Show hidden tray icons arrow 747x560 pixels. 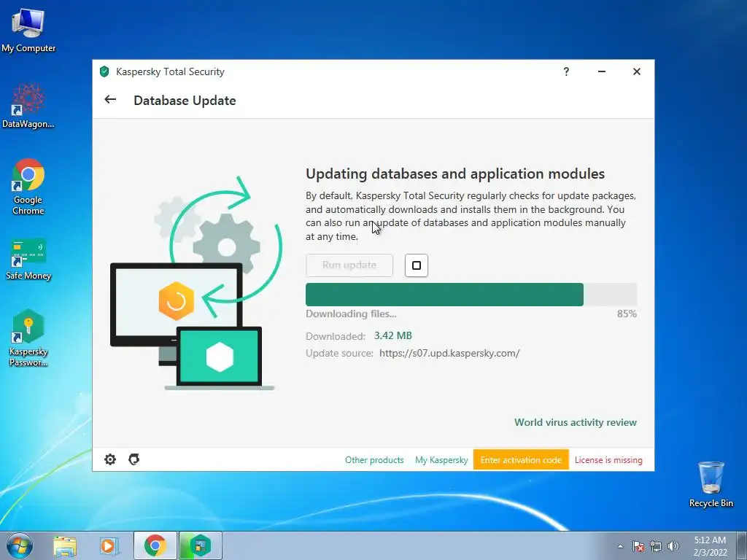pyautogui.click(x=620, y=546)
